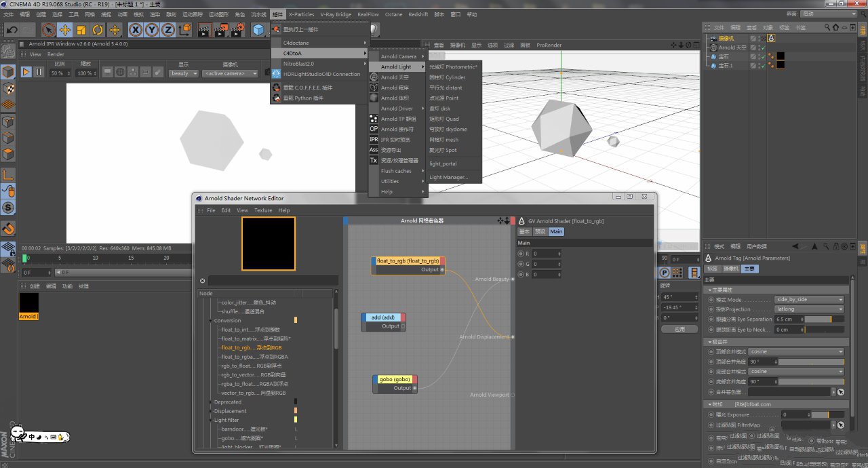Screen dimensions: 868x468
Task: Open the beauty display dropdown
Action: (x=183, y=73)
